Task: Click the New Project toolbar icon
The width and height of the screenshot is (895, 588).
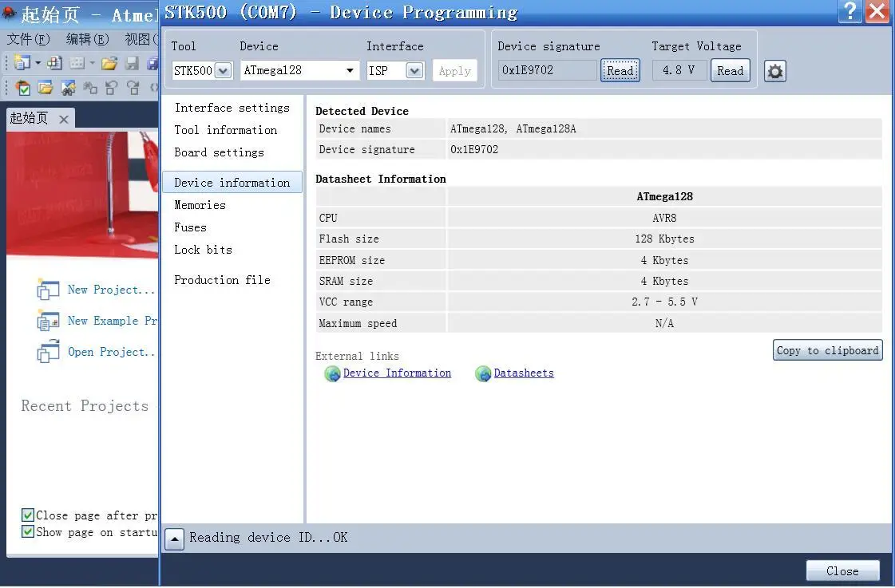Action: click(22, 63)
